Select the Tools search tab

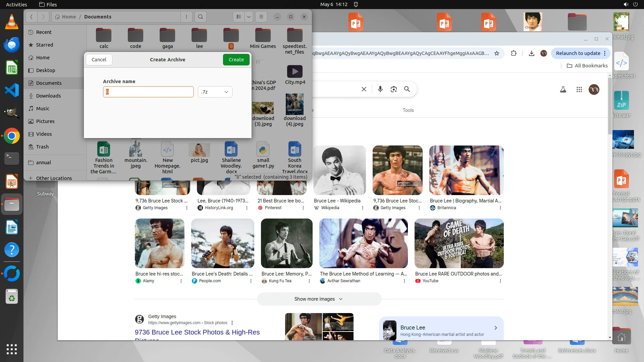click(408, 110)
